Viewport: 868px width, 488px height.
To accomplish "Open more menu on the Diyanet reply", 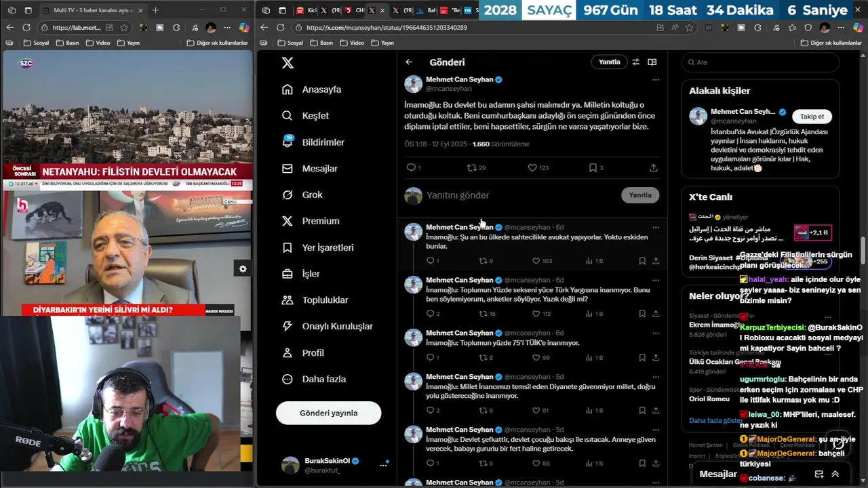I will pyautogui.click(x=655, y=376).
